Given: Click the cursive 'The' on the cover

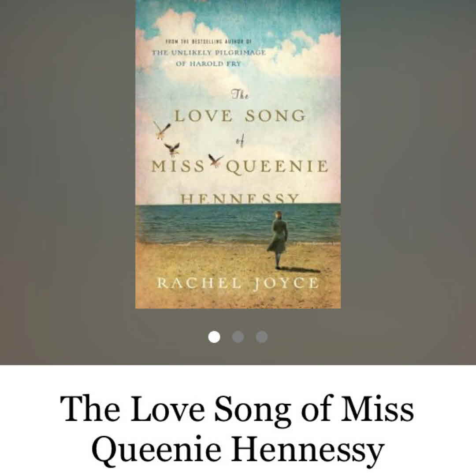Looking at the screenshot, I should coord(240,95).
